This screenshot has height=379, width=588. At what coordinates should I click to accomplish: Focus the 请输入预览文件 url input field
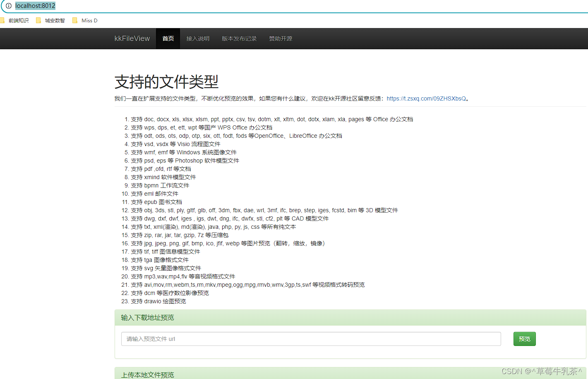[311, 339]
